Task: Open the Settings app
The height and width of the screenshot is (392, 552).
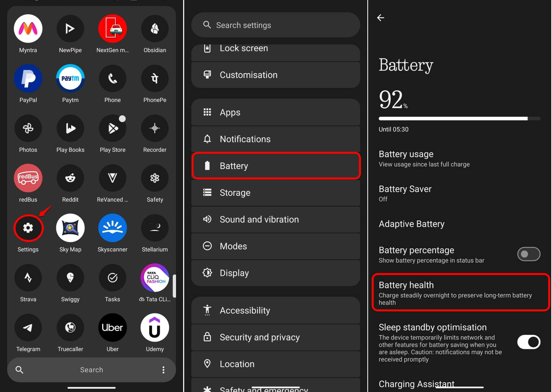Action: pos(28,228)
